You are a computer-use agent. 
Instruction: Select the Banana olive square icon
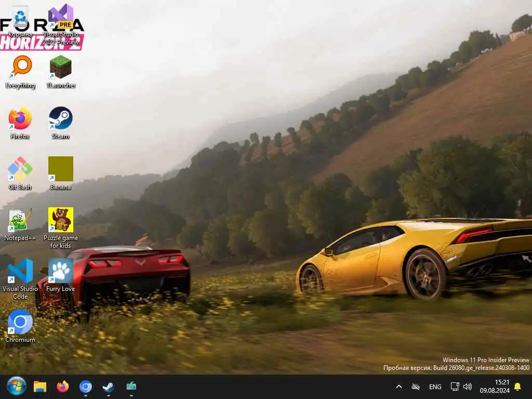(x=61, y=174)
